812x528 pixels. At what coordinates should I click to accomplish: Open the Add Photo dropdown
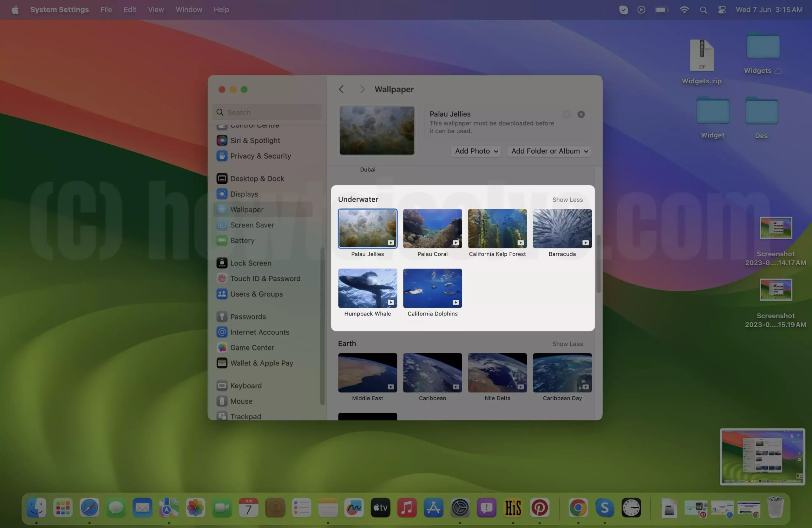[475, 151]
